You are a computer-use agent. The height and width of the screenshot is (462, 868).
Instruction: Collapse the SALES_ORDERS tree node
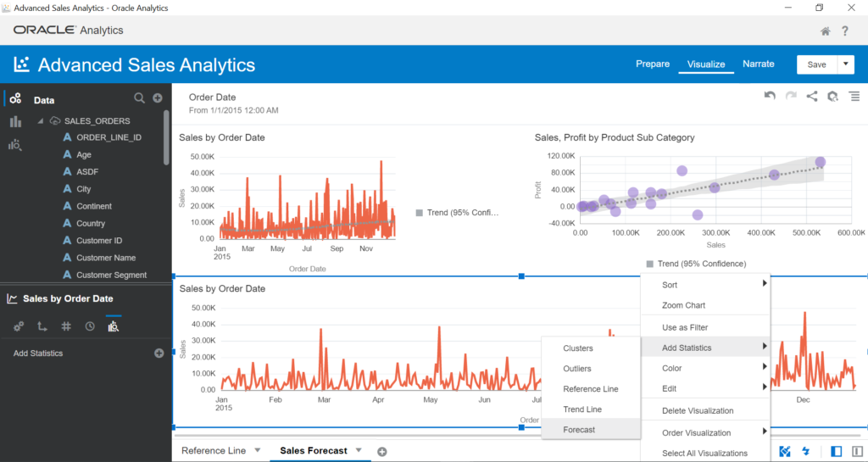click(41, 120)
